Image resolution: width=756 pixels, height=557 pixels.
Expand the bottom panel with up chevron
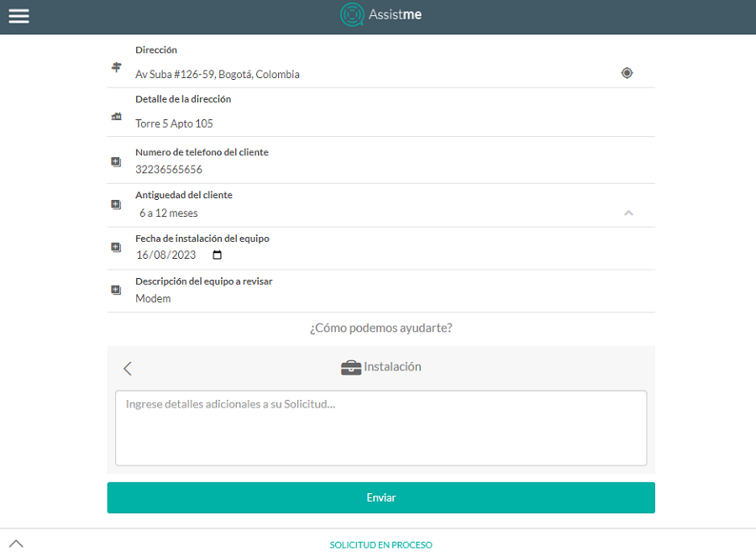pos(16,544)
